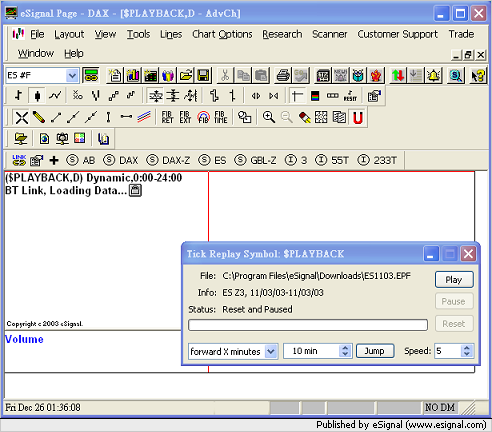
Task: Open the Research menu
Action: click(282, 34)
